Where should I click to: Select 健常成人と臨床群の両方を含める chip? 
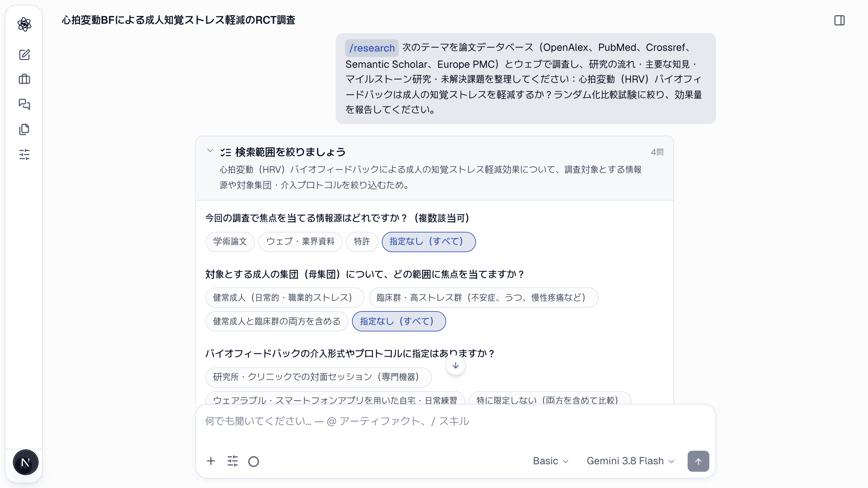pos(277,321)
